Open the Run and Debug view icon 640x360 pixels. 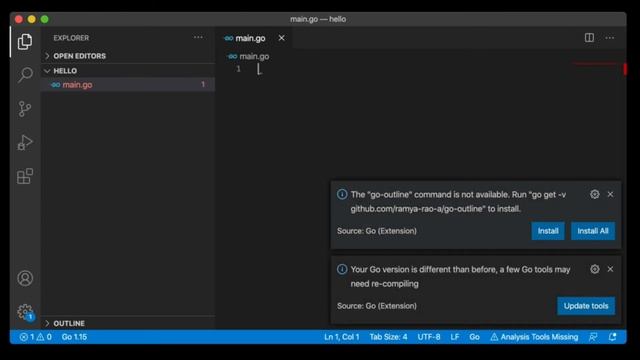pyautogui.click(x=25, y=142)
